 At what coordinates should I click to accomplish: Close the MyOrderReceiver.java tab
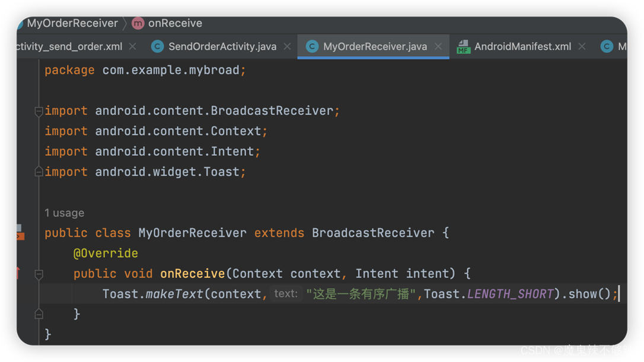click(x=437, y=46)
